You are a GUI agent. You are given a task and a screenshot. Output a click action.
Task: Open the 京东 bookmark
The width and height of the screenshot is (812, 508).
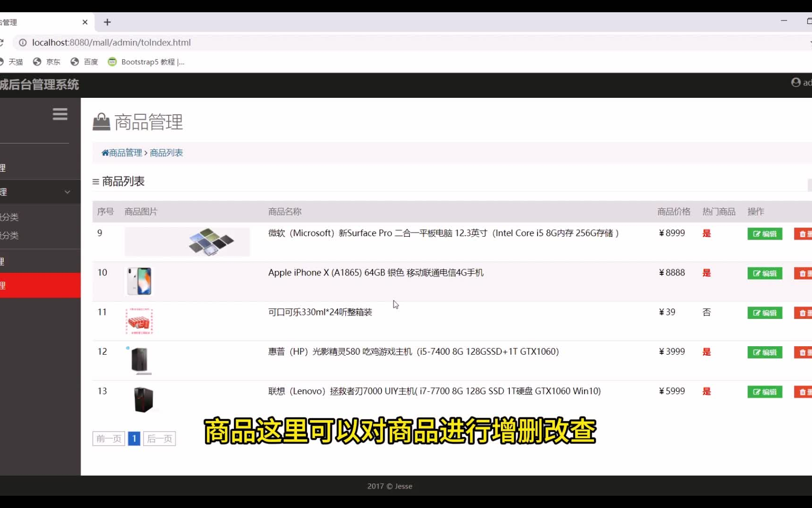click(x=47, y=62)
